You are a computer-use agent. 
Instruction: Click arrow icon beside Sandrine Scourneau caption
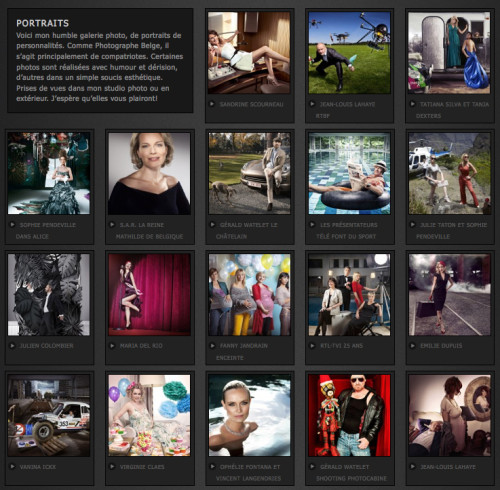[212, 104]
